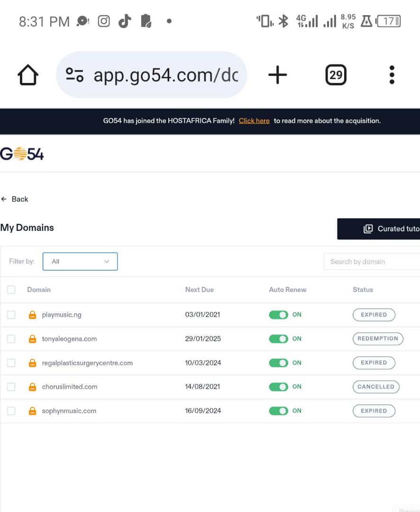Viewport: 420px width, 512px height.
Task: Click the Curated tutorials play icon
Action: point(368,229)
